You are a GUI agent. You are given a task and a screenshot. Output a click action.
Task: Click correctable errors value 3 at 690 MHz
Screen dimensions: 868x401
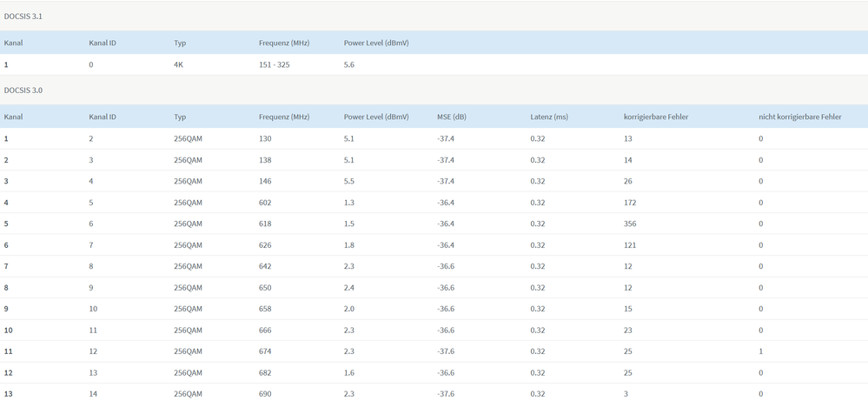pyautogui.click(x=626, y=394)
